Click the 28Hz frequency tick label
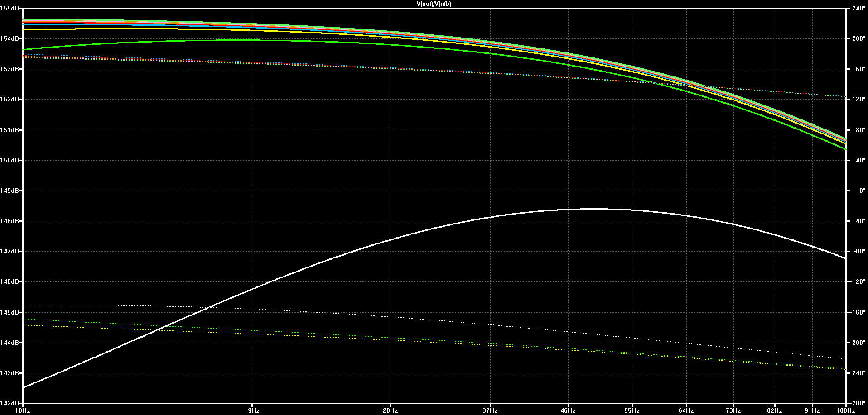Screen dimensions: 868x415 (x=391, y=410)
